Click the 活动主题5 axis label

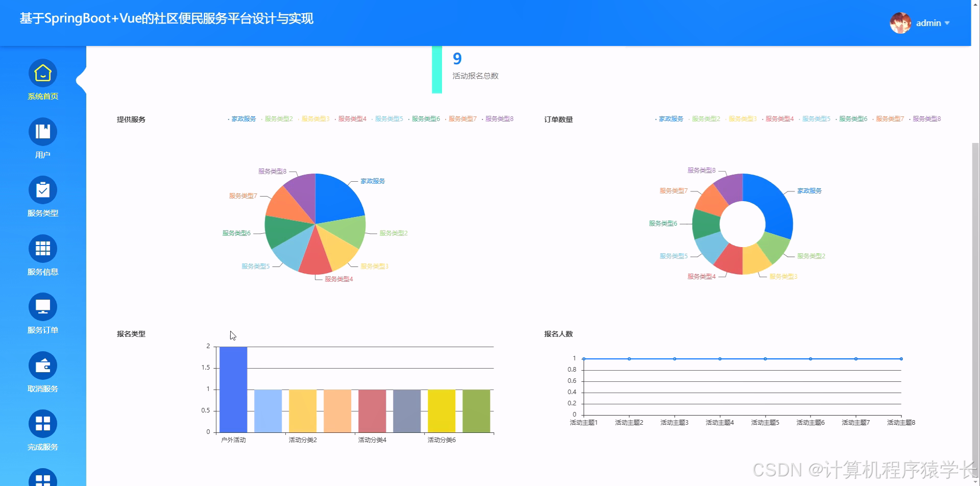pos(765,423)
